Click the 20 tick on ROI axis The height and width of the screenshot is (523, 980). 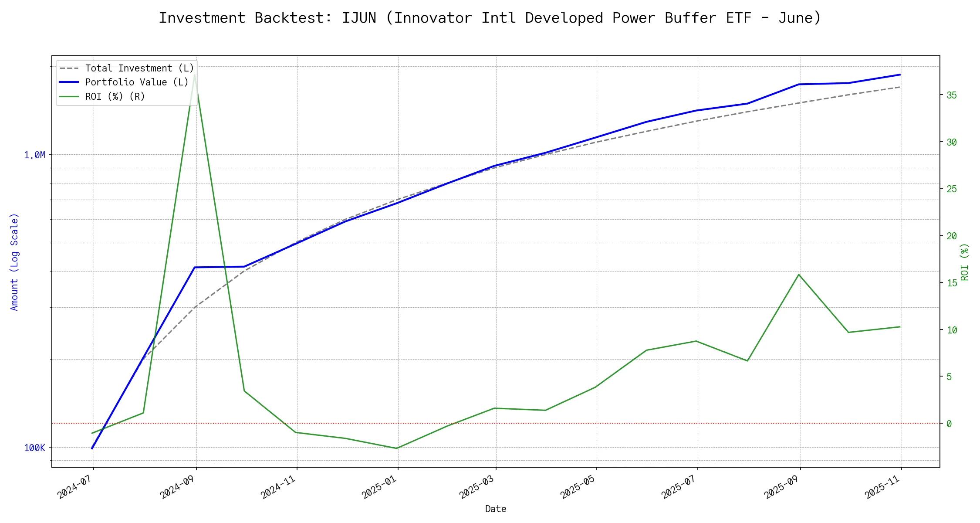[951, 236]
